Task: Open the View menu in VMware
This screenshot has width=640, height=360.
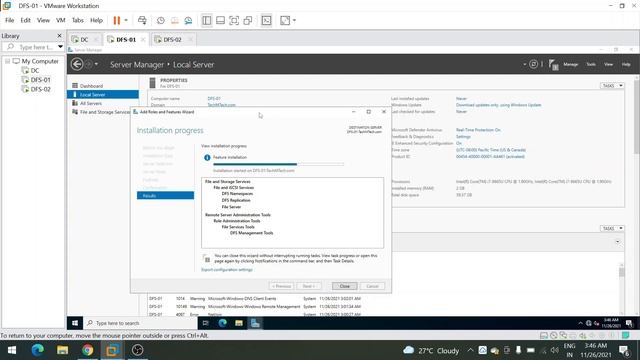Action: point(43,20)
